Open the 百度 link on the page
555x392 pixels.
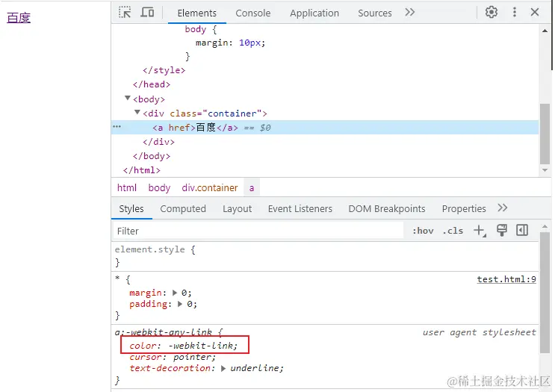(x=19, y=18)
